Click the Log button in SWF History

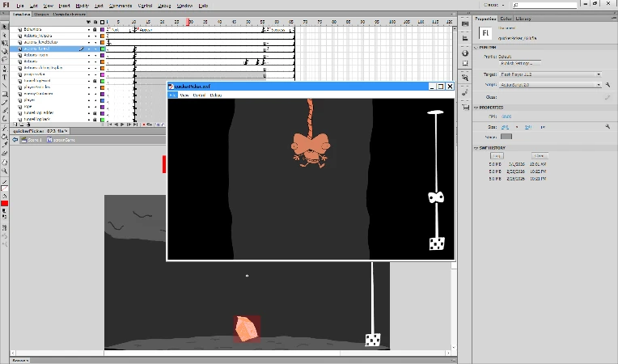497,155
